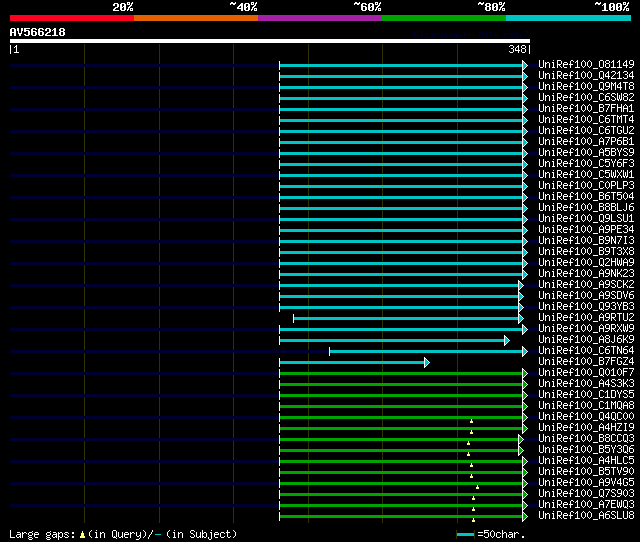
Task: Click UniRef100_A9SCK2 label
Action: [586, 285]
